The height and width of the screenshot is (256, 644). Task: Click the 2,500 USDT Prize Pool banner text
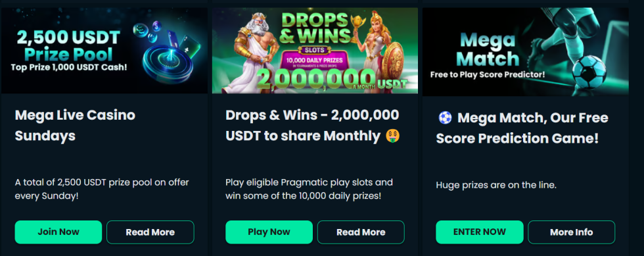click(69, 45)
